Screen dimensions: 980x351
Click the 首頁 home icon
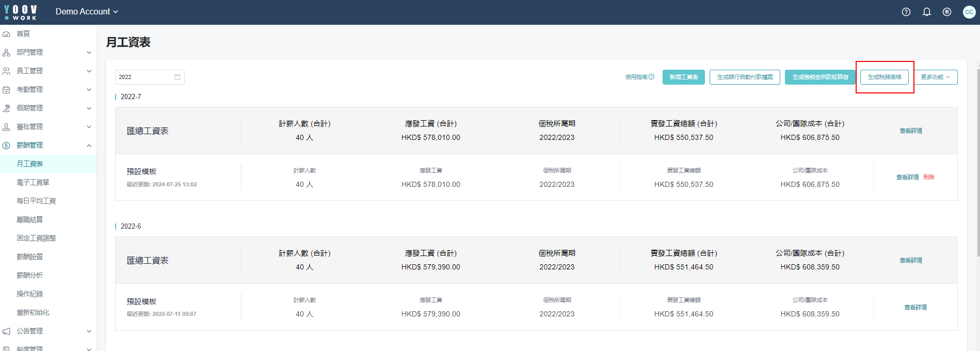[6, 34]
